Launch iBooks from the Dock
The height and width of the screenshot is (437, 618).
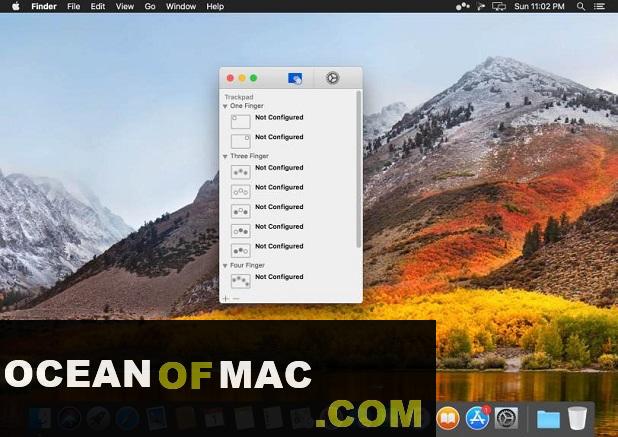[x=447, y=418]
